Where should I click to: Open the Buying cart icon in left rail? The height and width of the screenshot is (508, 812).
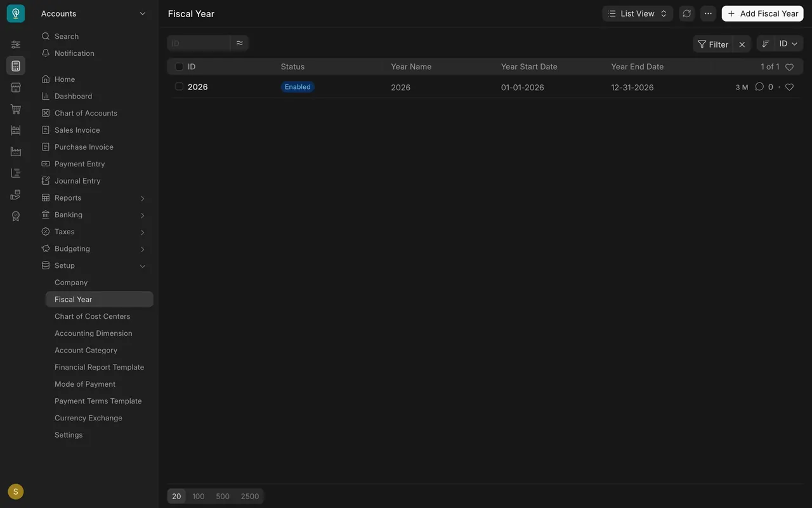click(16, 109)
